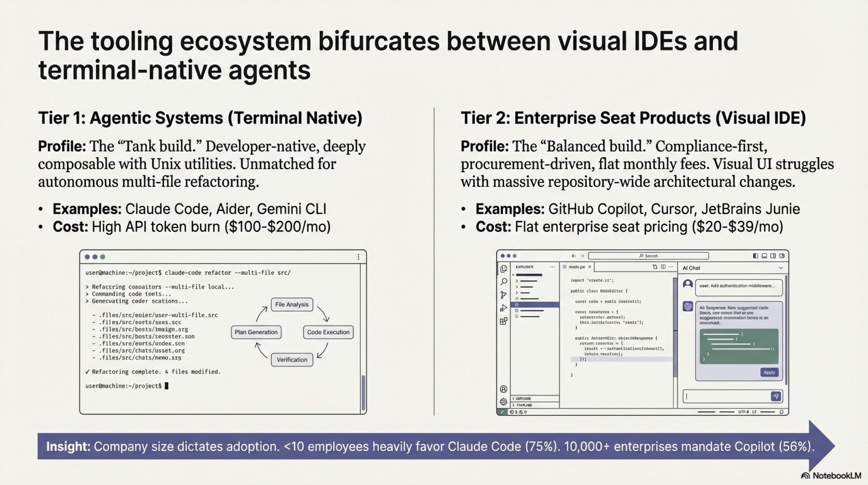Click 'Flat enterprise seat pricing ($20-$39/mo)'
The height and width of the screenshot is (485, 868).
[x=649, y=227]
